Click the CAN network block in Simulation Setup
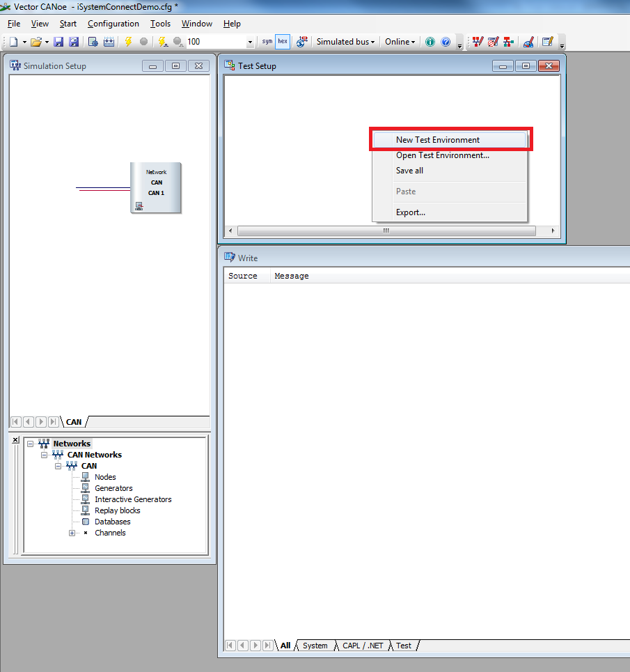This screenshot has height=672, width=630. pos(156,187)
